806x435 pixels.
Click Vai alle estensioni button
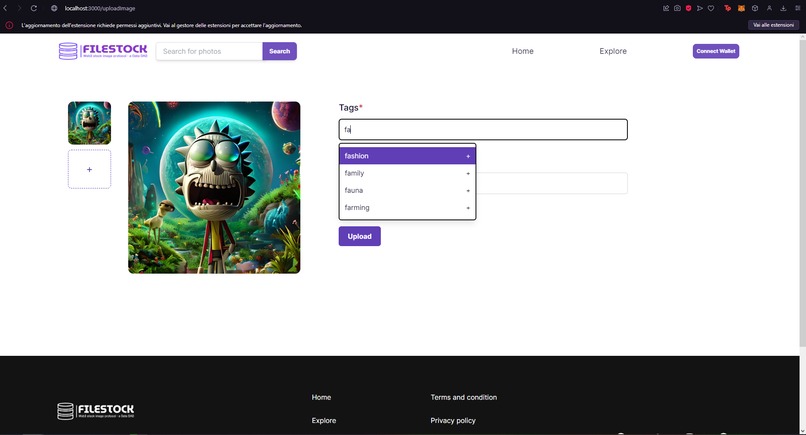point(773,25)
